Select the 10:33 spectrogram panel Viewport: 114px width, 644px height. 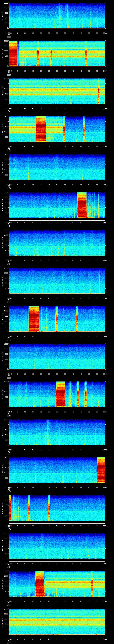[x=57, y=432]
